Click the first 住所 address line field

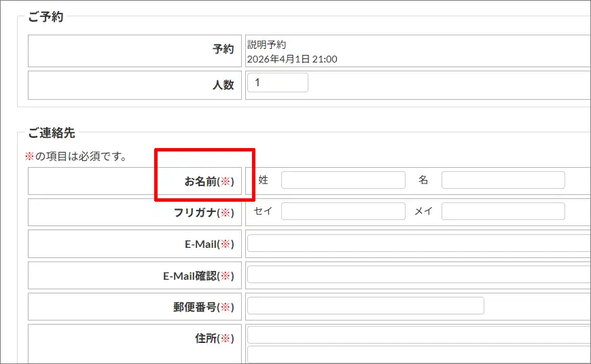point(418,335)
